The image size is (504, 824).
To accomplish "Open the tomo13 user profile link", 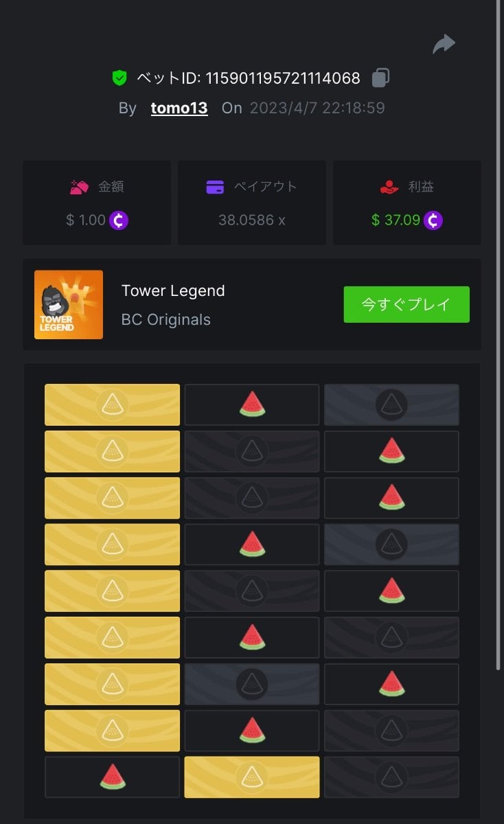I will point(179,108).
